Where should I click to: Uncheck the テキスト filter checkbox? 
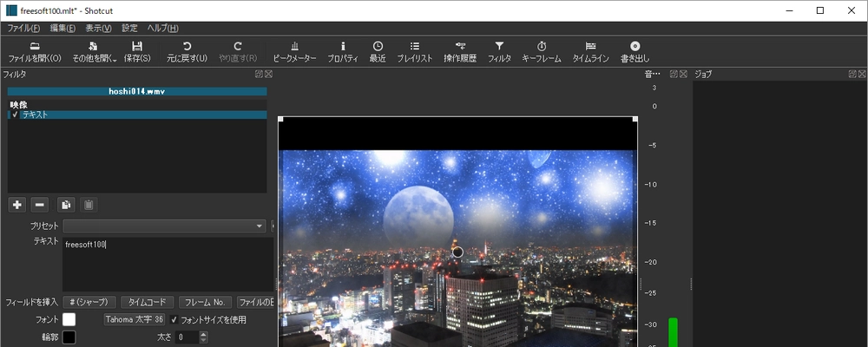(x=15, y=115)
